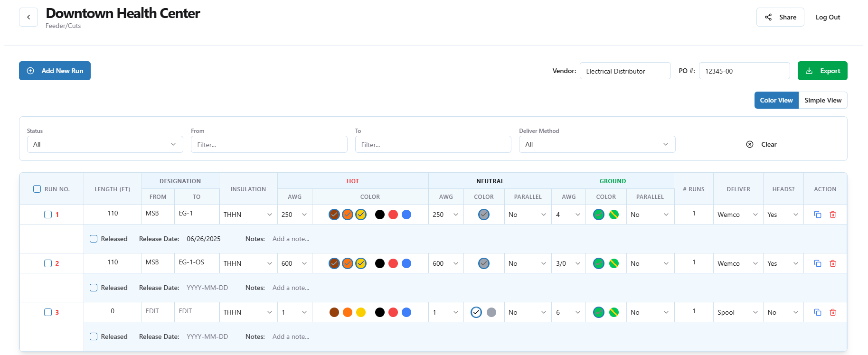Click the From filter field
The image size is (868, 355).
269,144
